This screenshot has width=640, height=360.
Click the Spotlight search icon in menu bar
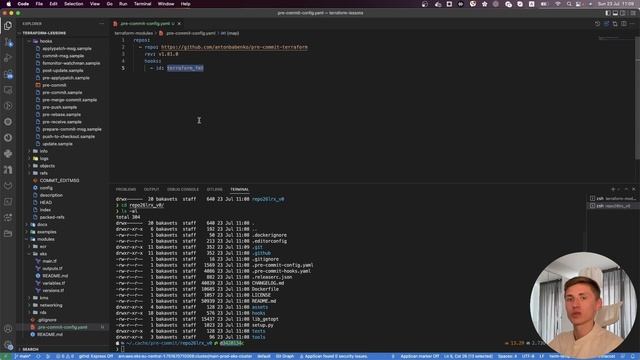point(569,4)
